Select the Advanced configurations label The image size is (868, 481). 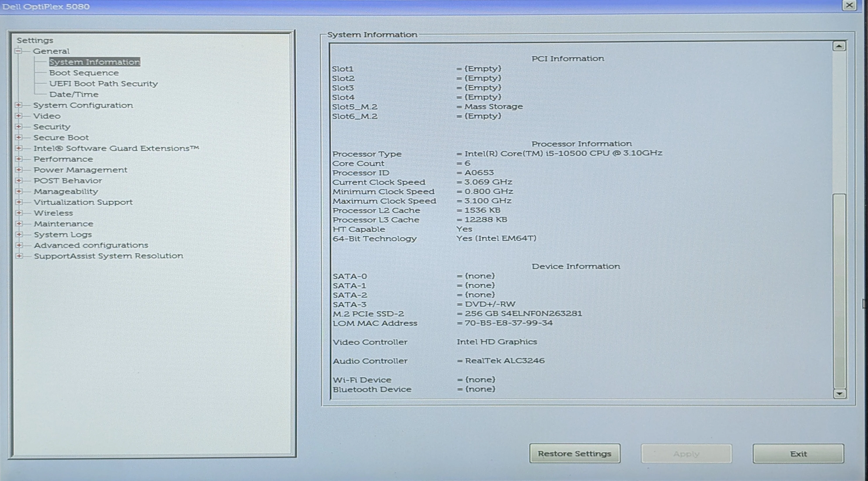point(91,245)
